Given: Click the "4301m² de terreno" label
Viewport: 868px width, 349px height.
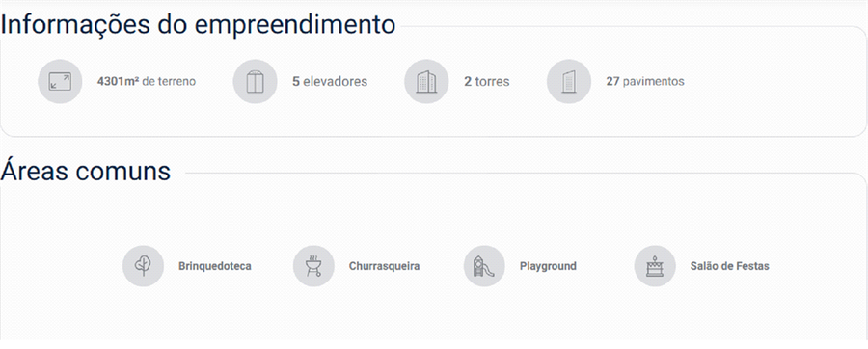Looking at the screenshot, I should pyautogui.click(x=147, y=82).
